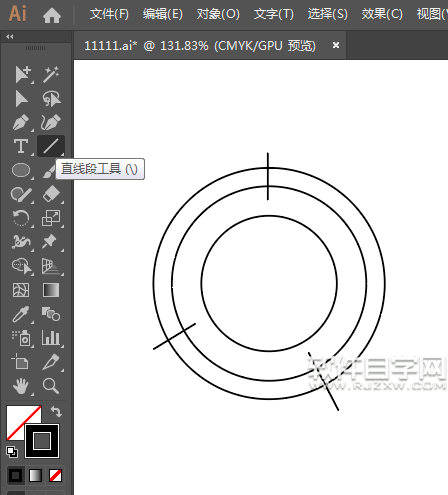Swap fill and stroke colors

pos(56,412)
